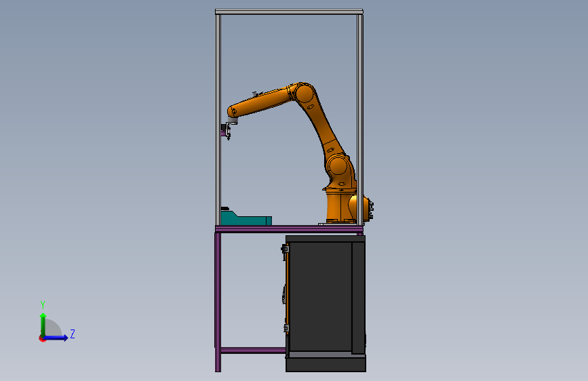This screenshot has width=588, height=381.
Task: Select the teal fixture block on the table
Action: [246, 218]
